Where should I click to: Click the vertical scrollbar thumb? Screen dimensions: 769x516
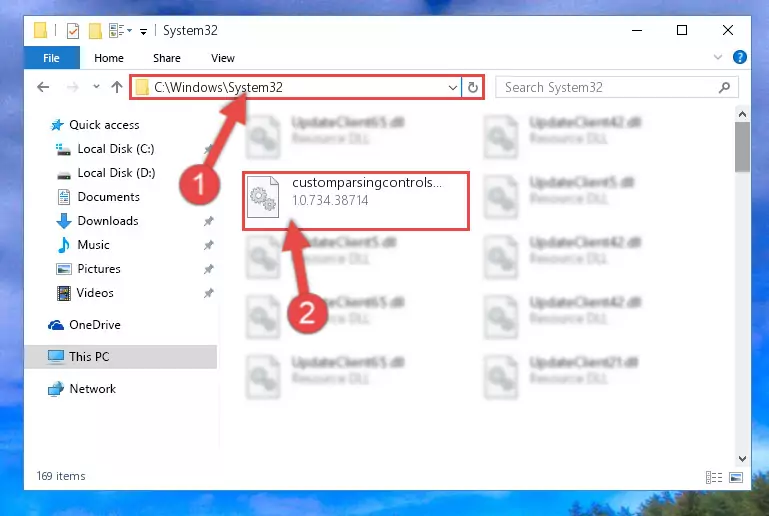743,147
